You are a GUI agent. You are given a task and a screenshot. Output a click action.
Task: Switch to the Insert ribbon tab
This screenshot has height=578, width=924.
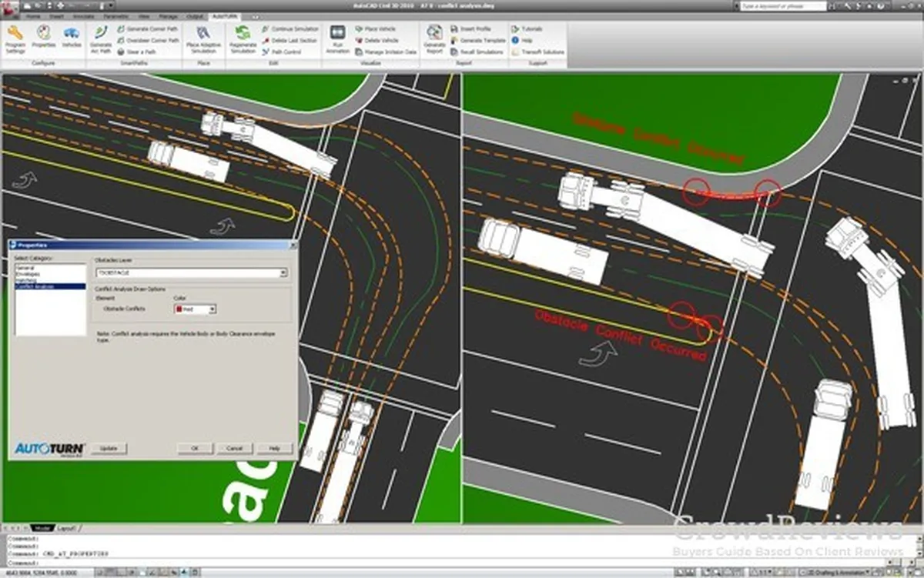[x=55, y=15]
